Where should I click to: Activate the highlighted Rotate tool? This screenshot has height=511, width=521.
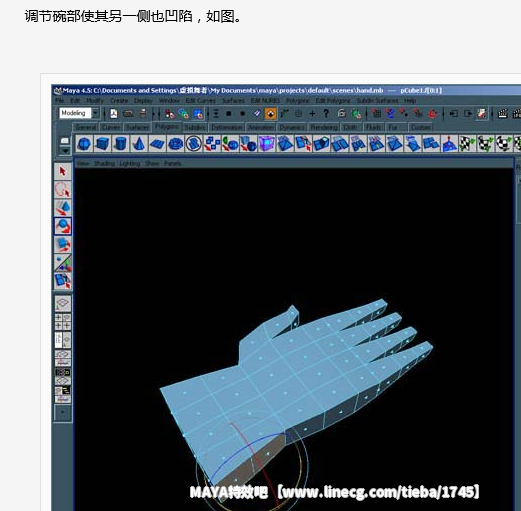63,226
